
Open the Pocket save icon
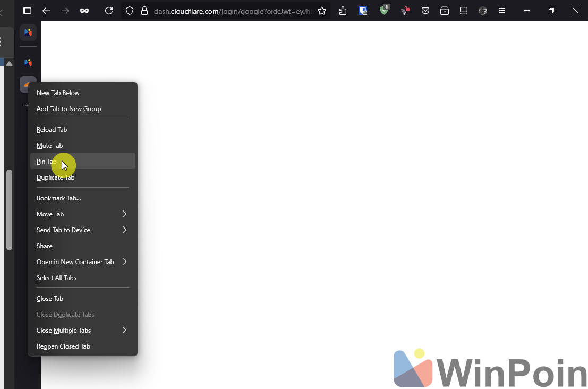click(x=425, y=11)
